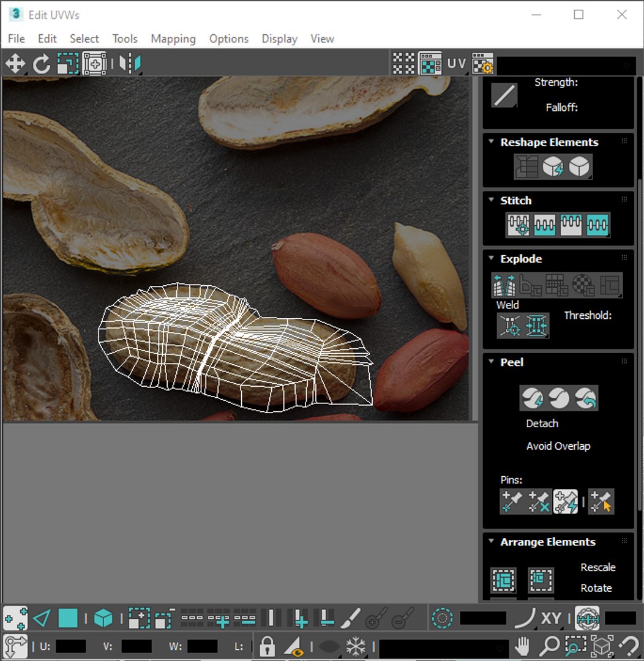The height and width of the screenshot is (661, 644).
Task: Collapse the Explode rollout
Action: click(x=492, y=258)
